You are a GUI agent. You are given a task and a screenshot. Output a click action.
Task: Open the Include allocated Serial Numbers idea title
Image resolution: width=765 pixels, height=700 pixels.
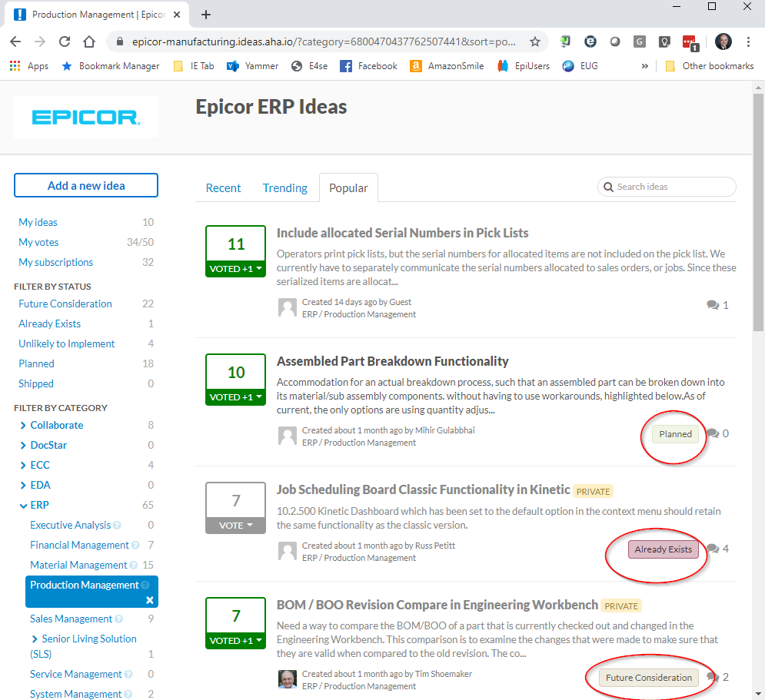coord(402,233)
